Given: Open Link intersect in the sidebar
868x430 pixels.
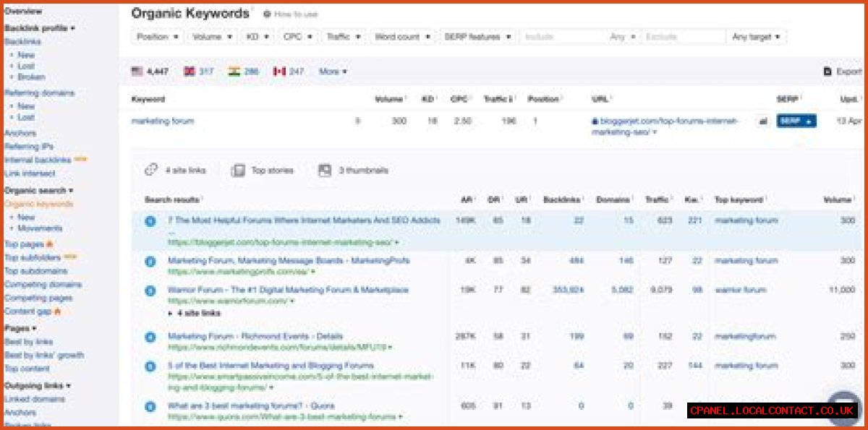Looking at the screenshot, I should pos(30,173).
